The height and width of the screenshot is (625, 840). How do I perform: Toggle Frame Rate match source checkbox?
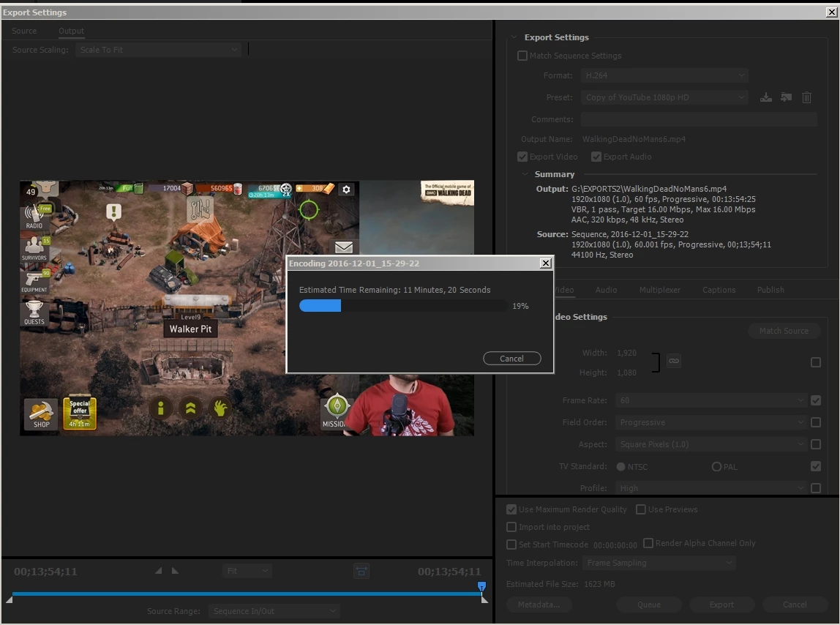(x=816, y=400)
